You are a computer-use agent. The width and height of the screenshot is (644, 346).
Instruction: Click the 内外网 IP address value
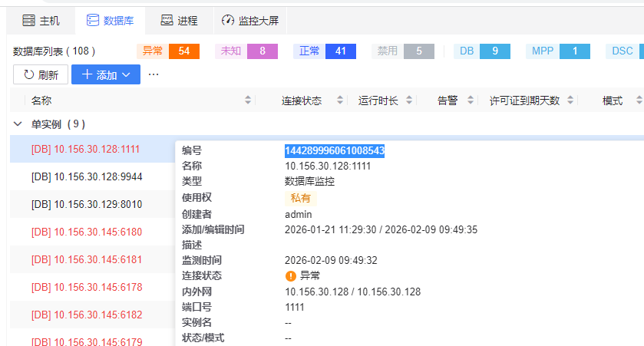(353, 292)
